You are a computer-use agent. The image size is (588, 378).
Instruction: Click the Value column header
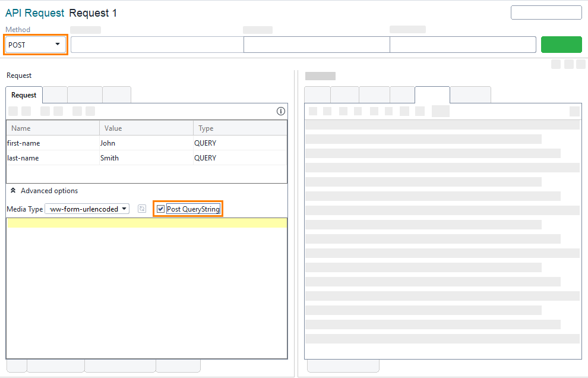pyautogui.click(x=146, y=128)
